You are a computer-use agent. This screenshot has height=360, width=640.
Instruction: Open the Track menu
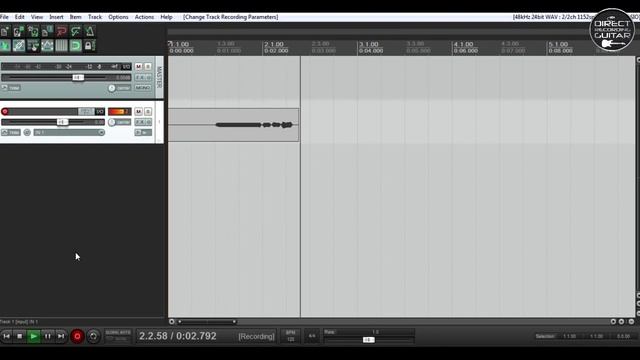(x=95, y=17)
